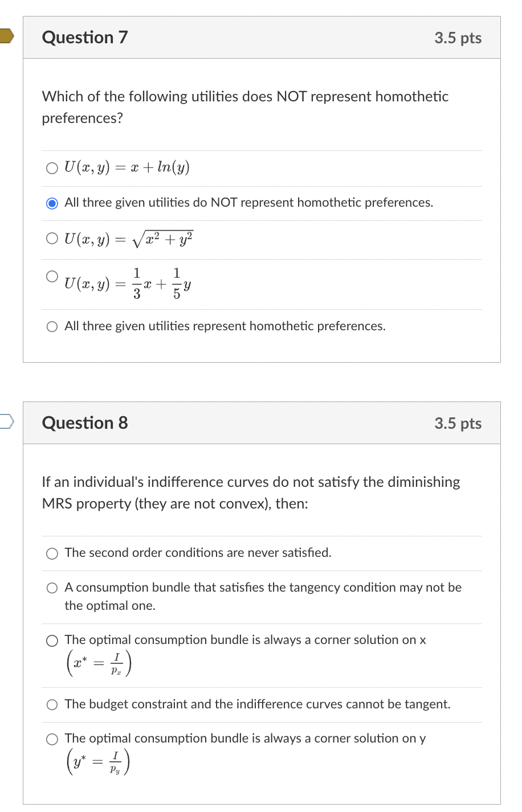Screen dimensions: 522x812
Task: Click the Question 7 header
Action: pyautogui.click(x=84, y=37)
